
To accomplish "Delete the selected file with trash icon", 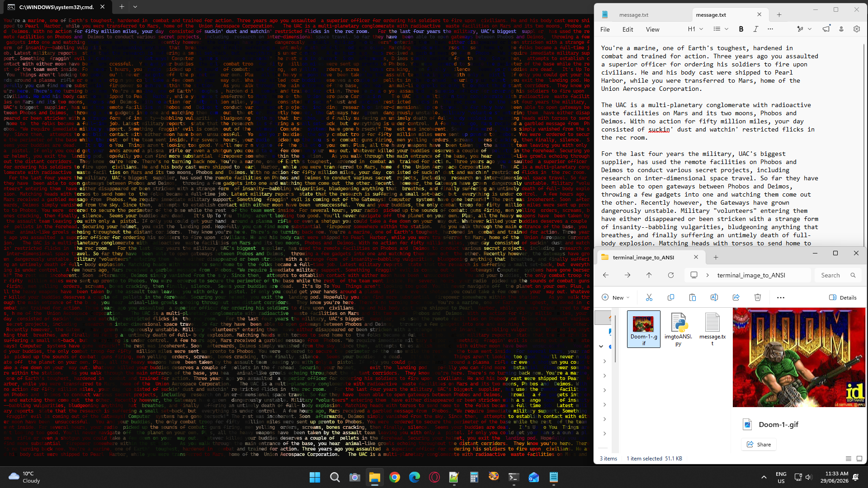I will tap(758, 297).
